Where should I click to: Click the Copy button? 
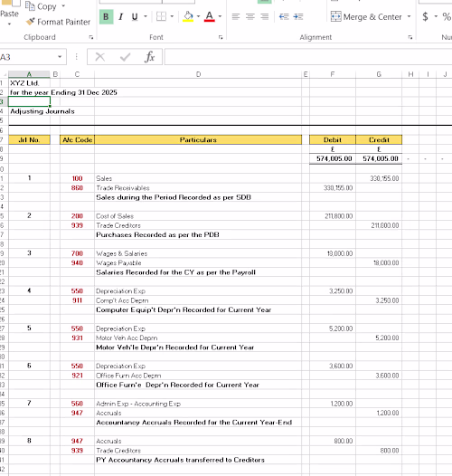tap(41, 6)
